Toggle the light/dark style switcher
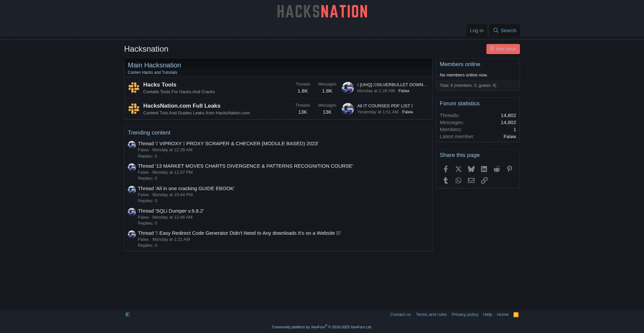 coord(127,315)
